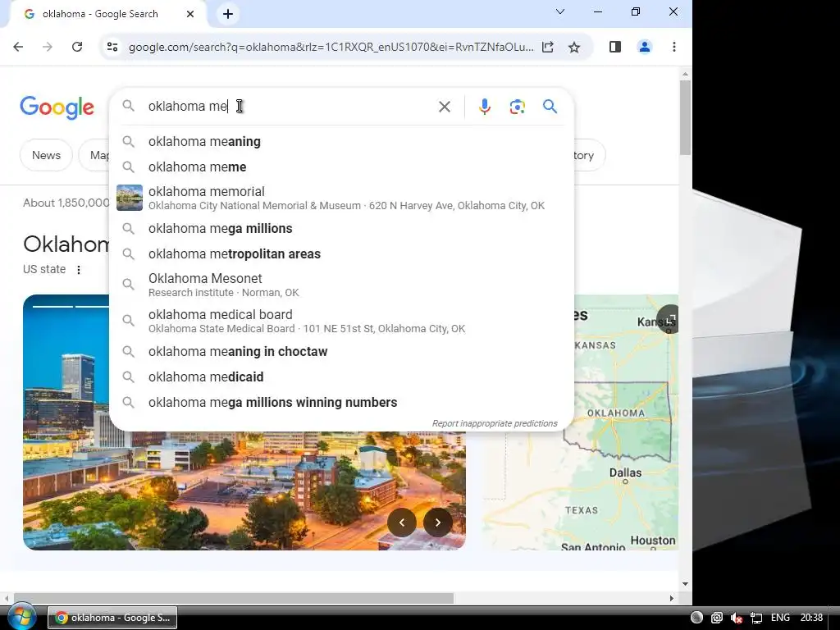Select the Chrome taskbar button 'oklahoma - Google S...'
840x630 pixels.
pyautogui.click(x=112, y=618)
